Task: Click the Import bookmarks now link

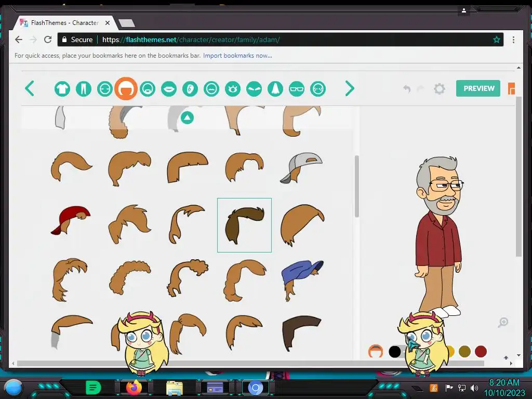Action: click(x=237, y=56)
